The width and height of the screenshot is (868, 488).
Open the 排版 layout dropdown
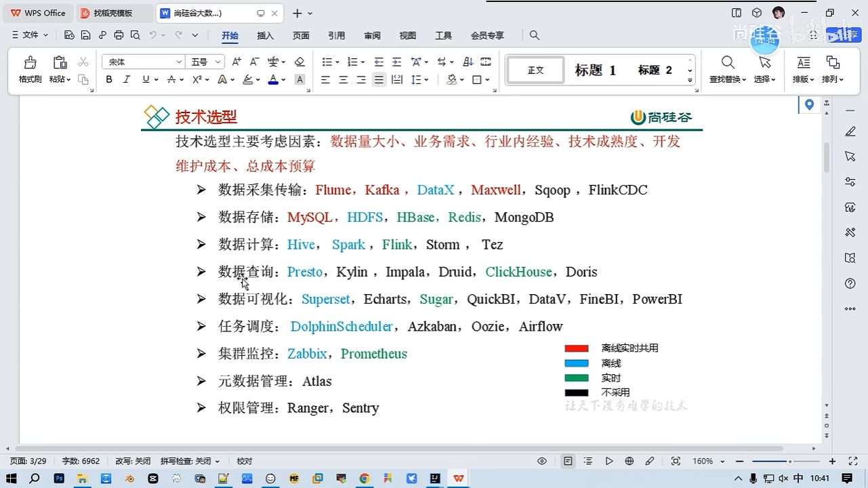(x=804, y=70)
